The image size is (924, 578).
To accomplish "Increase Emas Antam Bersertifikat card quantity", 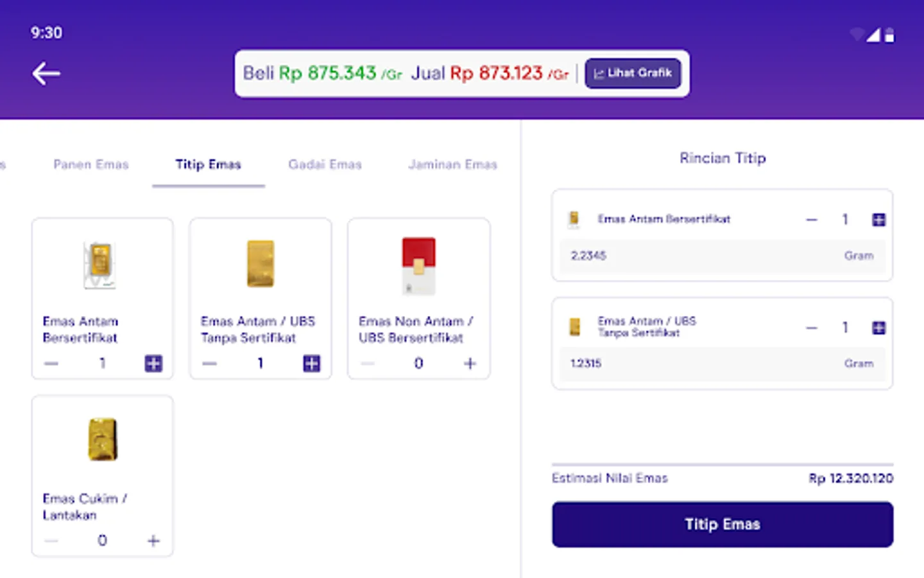I will point(153,363).
